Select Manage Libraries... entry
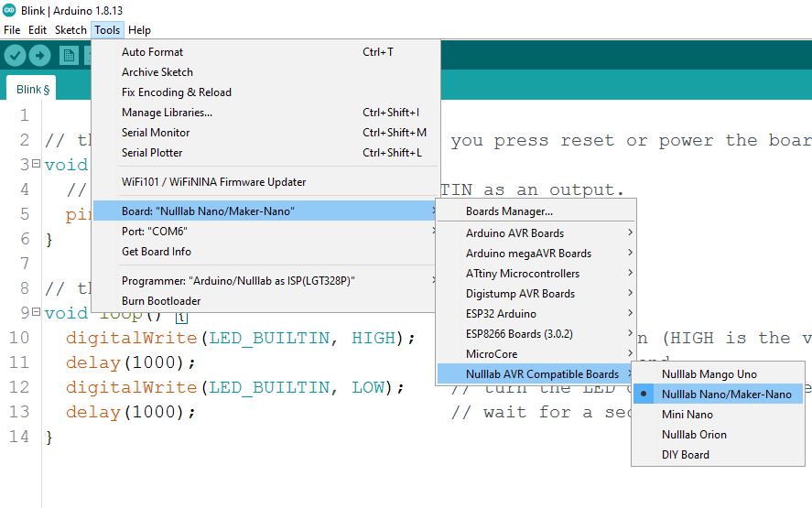The height and width of the screenshot is (508, 812). click(167, 112)
